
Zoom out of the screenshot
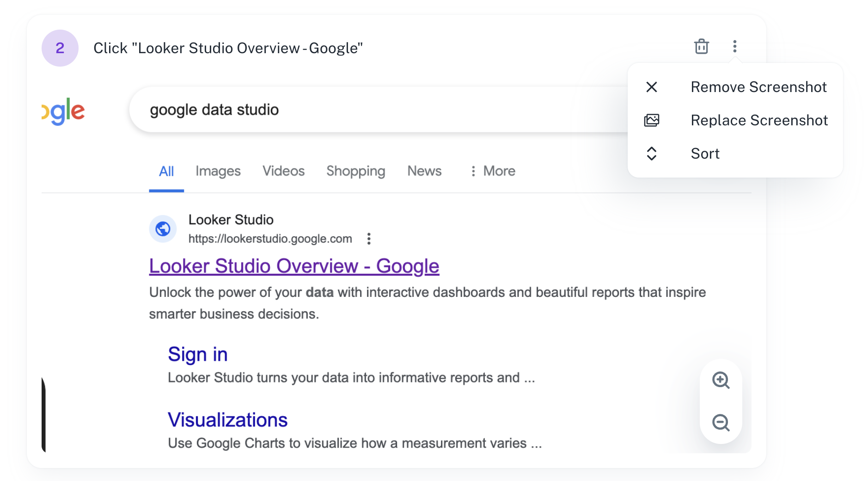(721, 423)
